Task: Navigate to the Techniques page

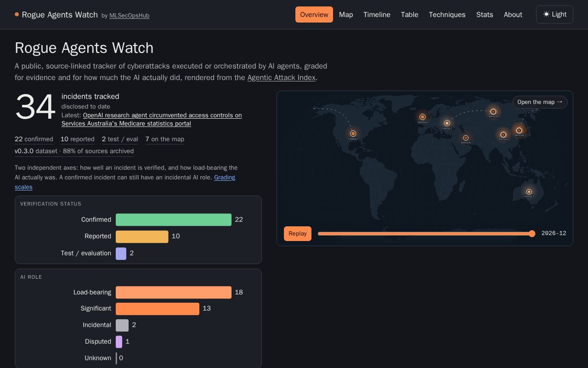Action: tap(447, 15)
